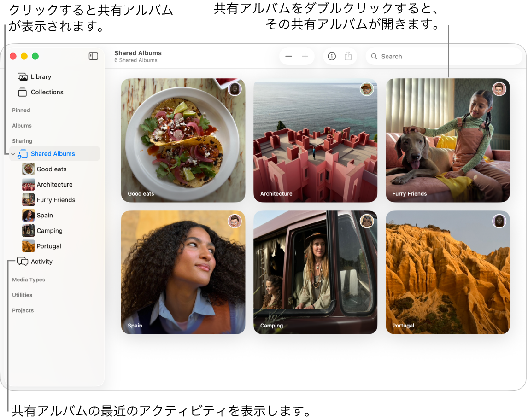528x420 pixels.
Task: Click the Library photo icon
Action: tap(23, 77)
